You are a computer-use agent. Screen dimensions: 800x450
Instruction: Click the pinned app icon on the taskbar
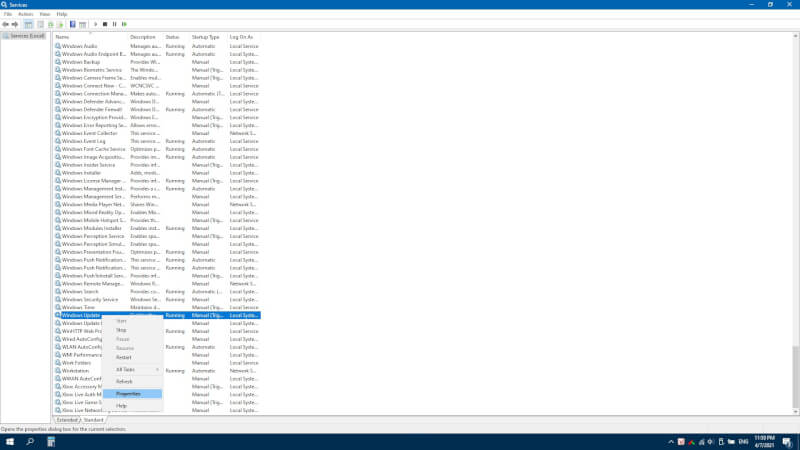[x=51, y=441]
